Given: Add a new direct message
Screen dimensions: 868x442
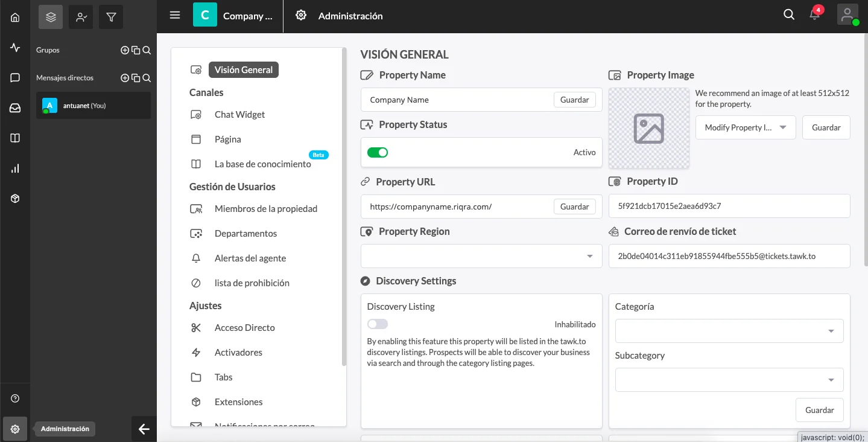Looking at the screenshot, I should point(125,78).
